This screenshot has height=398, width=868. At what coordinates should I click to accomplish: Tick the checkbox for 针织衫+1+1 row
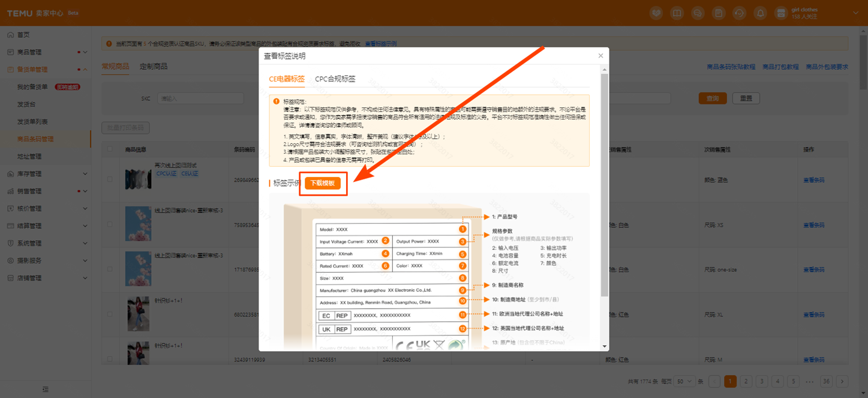click(109, 314)
